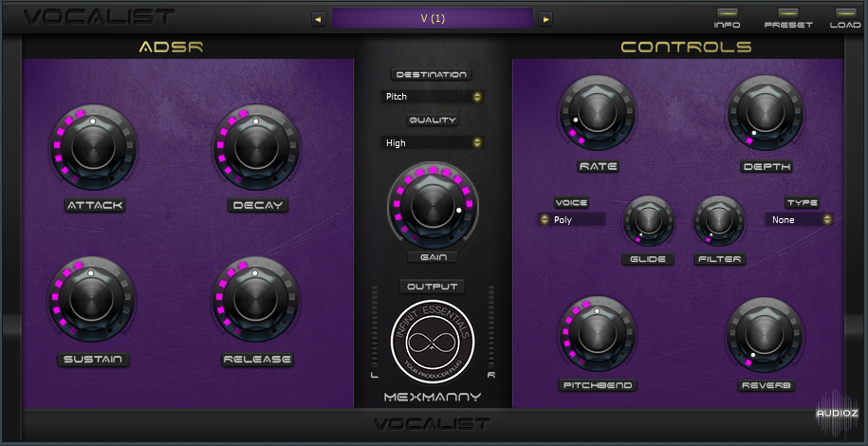The width and height of the screenshot is (868, 446).
Task: Click the Pitchbend knob
Action: coord(597,334)
